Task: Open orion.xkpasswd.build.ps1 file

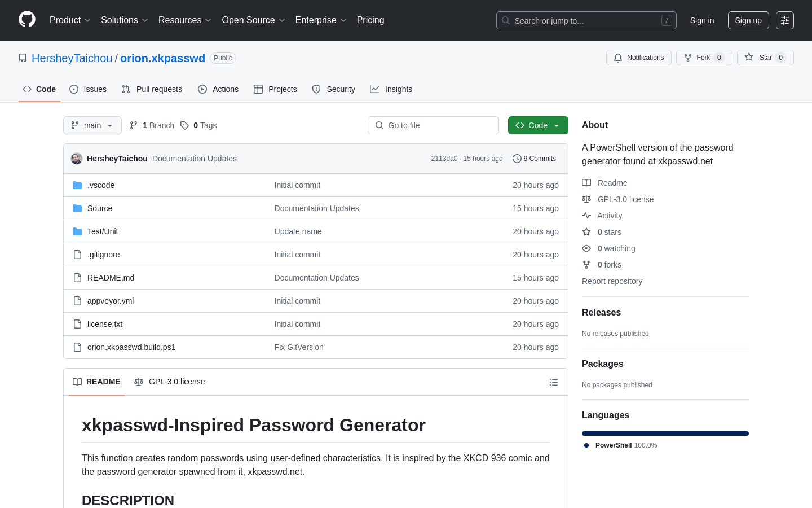Action: [131, 347]
